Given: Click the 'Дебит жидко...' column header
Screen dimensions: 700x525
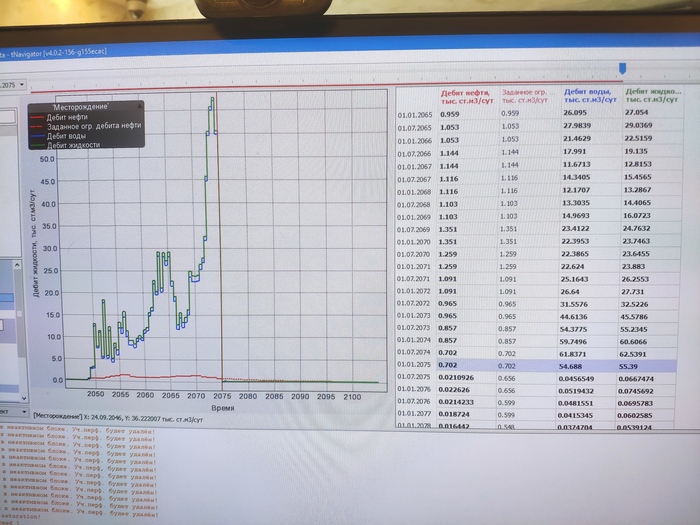Looking at the screenshot, I should coord(653,95).
